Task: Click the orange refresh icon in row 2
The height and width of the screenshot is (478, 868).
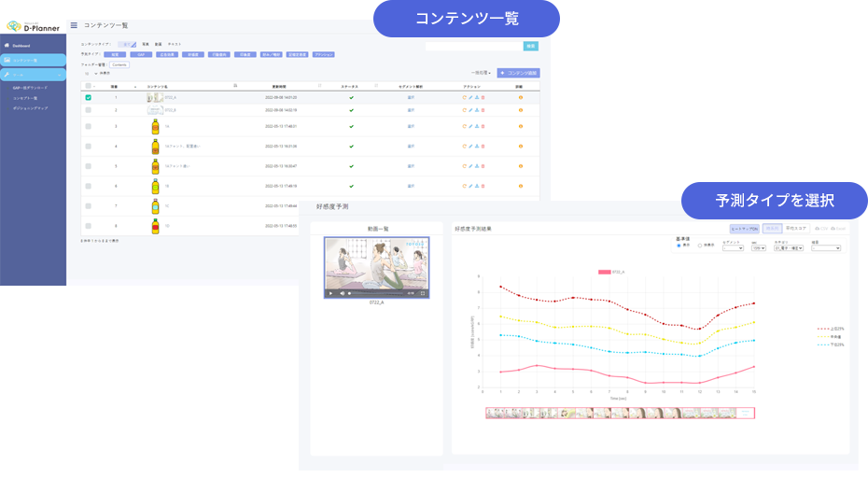Action: click(x=464, y=110)
